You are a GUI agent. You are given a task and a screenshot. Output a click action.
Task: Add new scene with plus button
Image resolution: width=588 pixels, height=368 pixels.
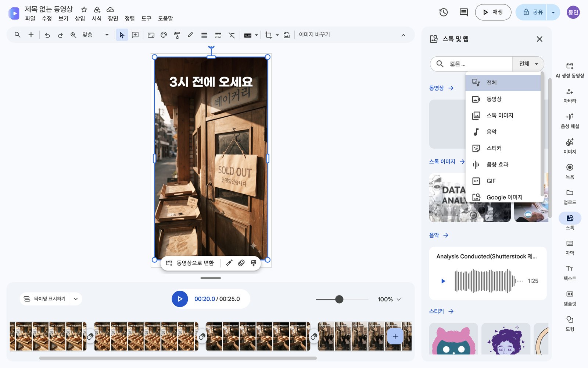tap(395, 336)
